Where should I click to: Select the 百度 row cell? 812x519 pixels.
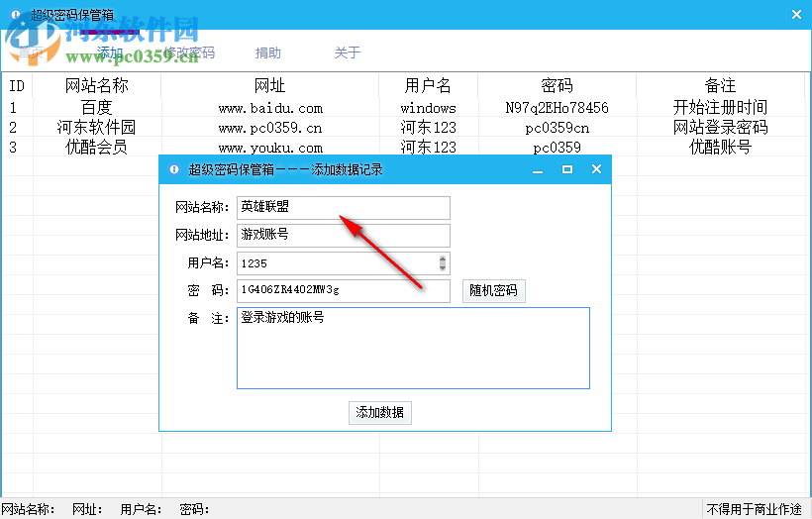pyautogui.click(x=97, y=108)
